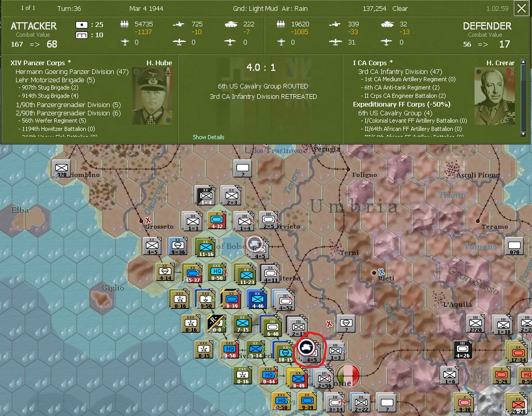Viewport: 532px width, 416px height.
Task: Select the black 1=4 division counter
Action: click(205, 196)
